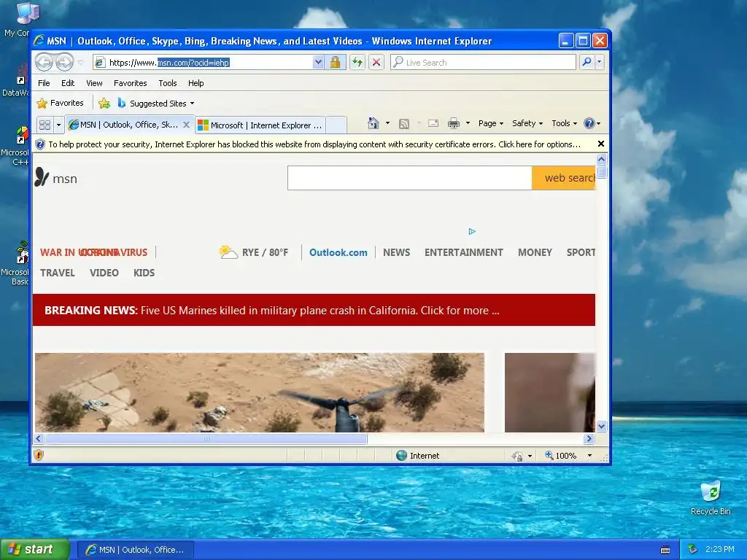Open the Safety command bar menu
This screenshot has height=560, width=747.
click(x=527, y=123)
